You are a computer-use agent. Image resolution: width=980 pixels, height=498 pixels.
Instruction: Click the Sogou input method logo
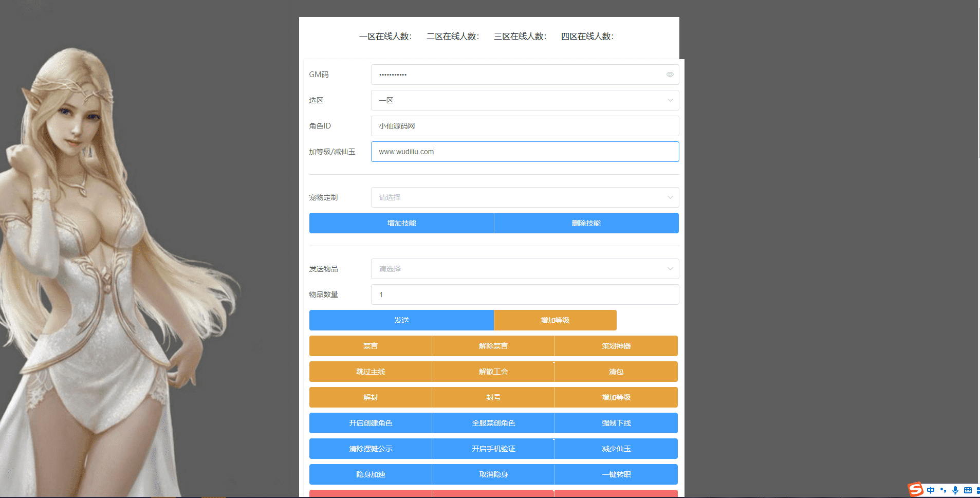(x=915, y=490)
